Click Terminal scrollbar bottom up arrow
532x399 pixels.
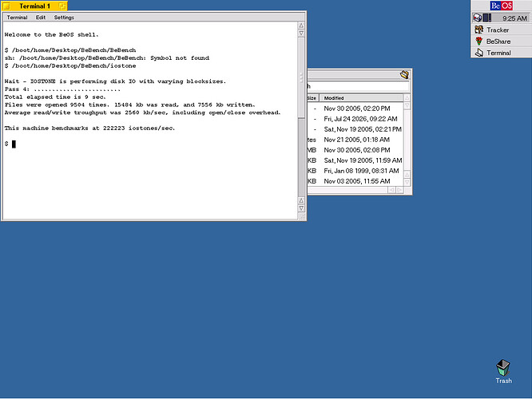tap(301, 200)
